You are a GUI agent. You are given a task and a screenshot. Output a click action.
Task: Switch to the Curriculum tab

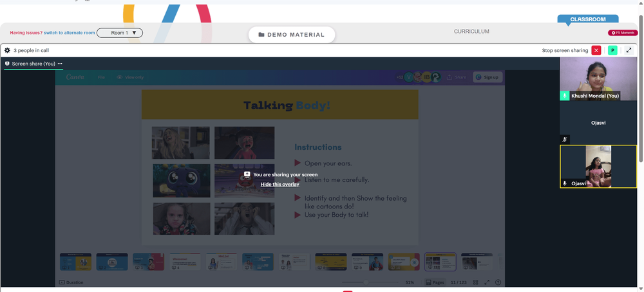tap(471, 32)
